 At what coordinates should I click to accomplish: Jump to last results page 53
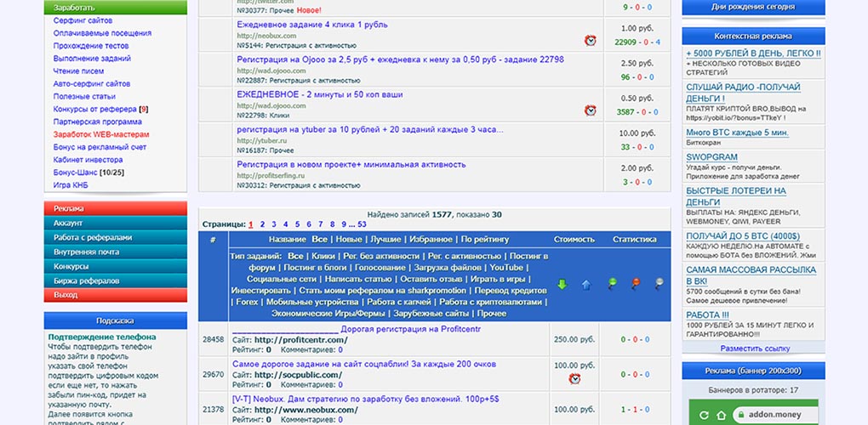pos(362,224)
